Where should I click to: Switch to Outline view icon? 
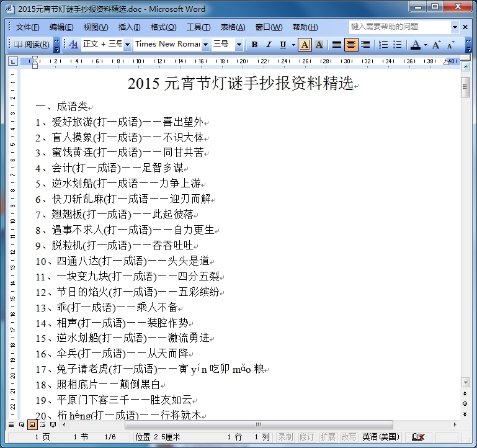[43, 424]
